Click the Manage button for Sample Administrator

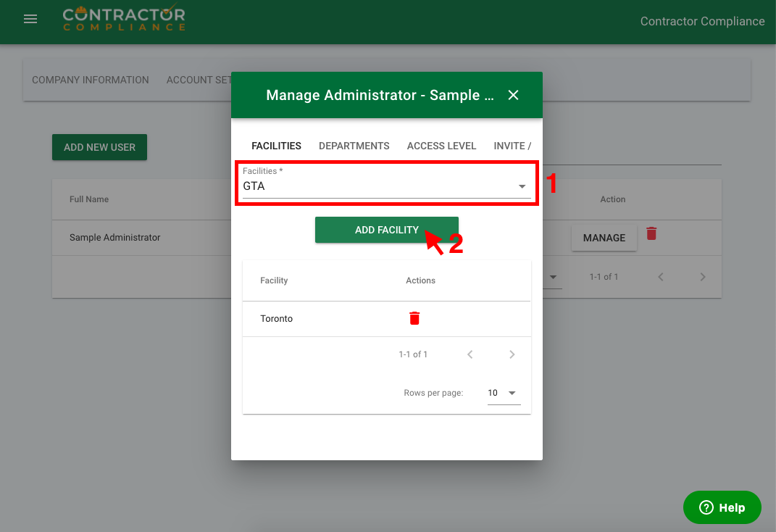604,238
